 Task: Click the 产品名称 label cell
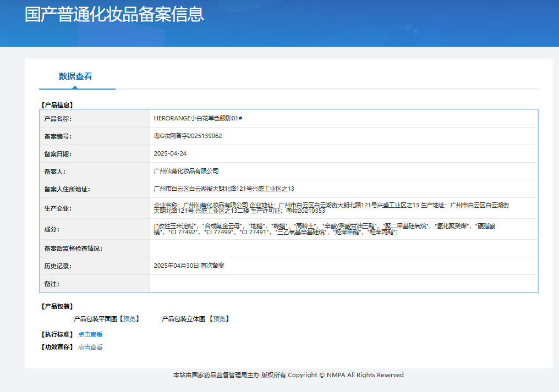tap(95, 119)
